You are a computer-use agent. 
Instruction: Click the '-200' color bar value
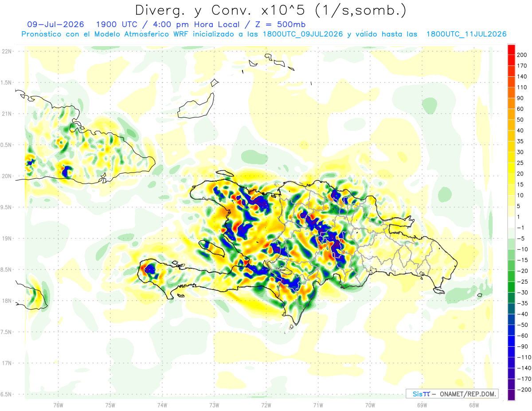coord(524,390)
